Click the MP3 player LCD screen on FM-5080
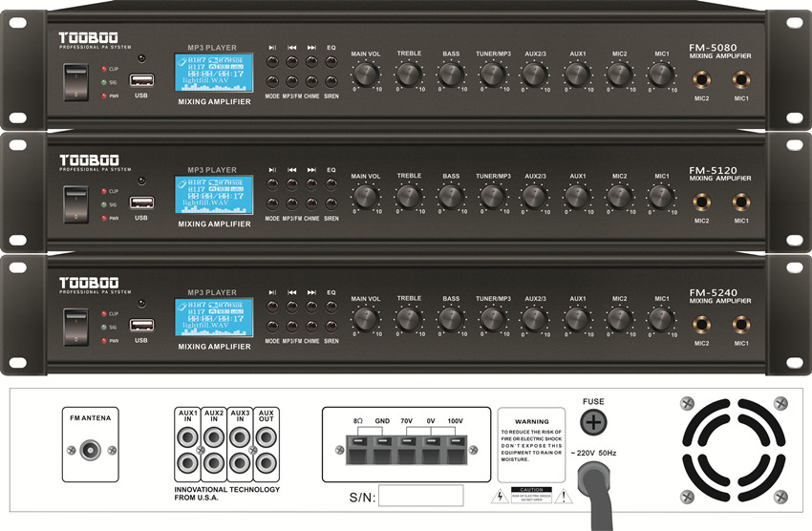Viewport: 812px width, 531px height. [214, 73]
